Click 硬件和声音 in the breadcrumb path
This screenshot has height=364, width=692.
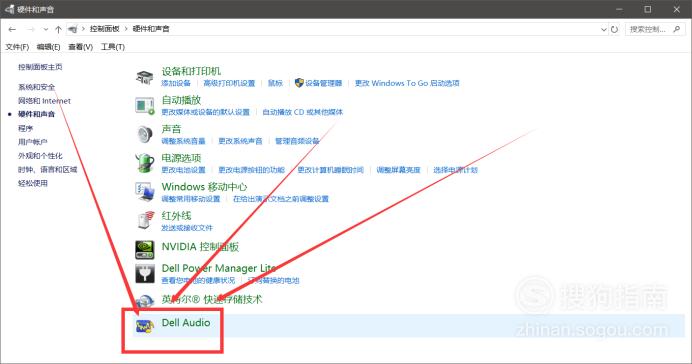151,29
